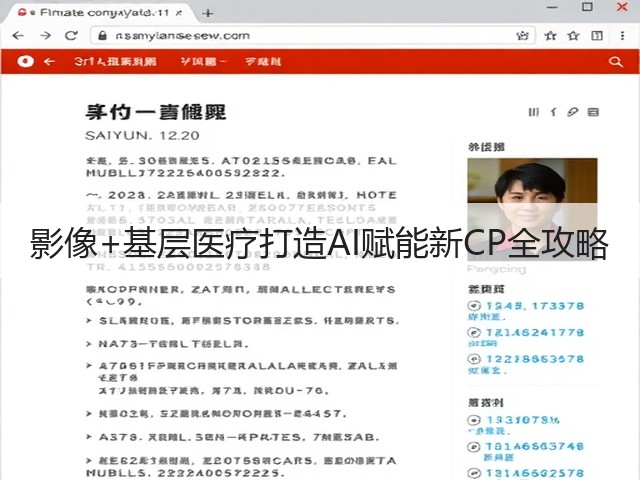Click the search magnifier in red bar
640x480 pixels.
tap(616, 62)
